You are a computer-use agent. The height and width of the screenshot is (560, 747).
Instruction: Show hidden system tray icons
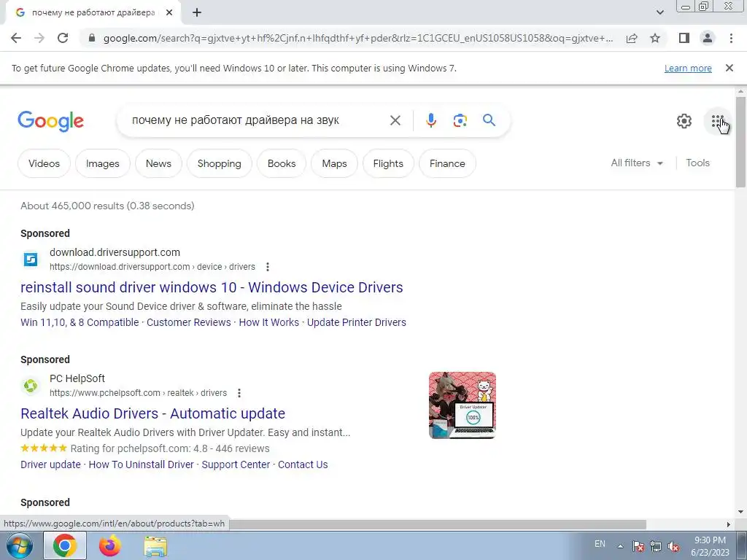(x=620, y=546)
